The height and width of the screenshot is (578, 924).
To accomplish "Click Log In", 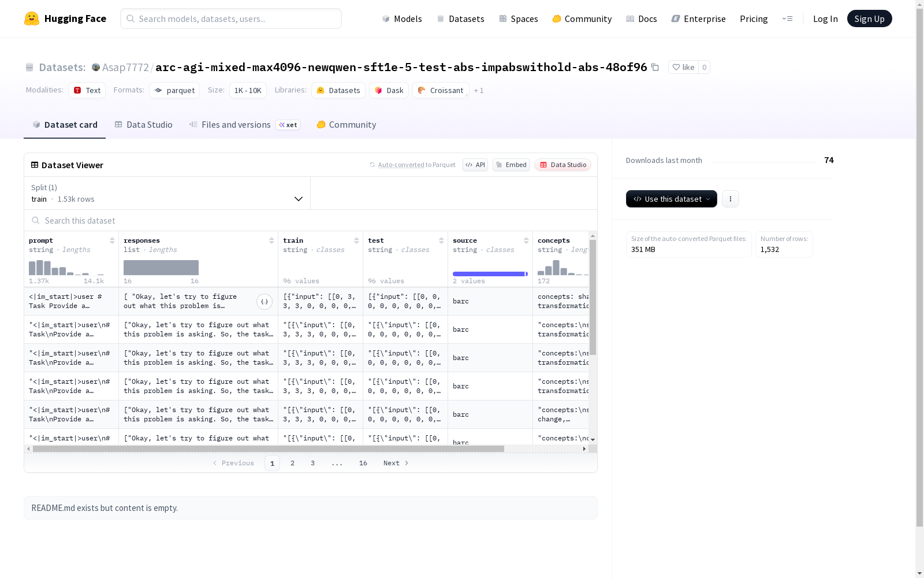I will [x=825, y=18].
